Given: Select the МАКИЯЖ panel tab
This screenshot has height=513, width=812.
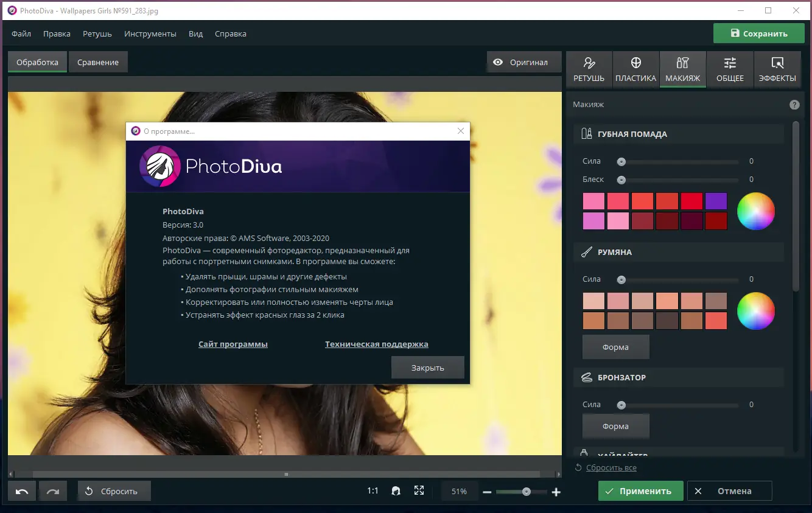Looking at the screenshot, I should coord(683,69).
